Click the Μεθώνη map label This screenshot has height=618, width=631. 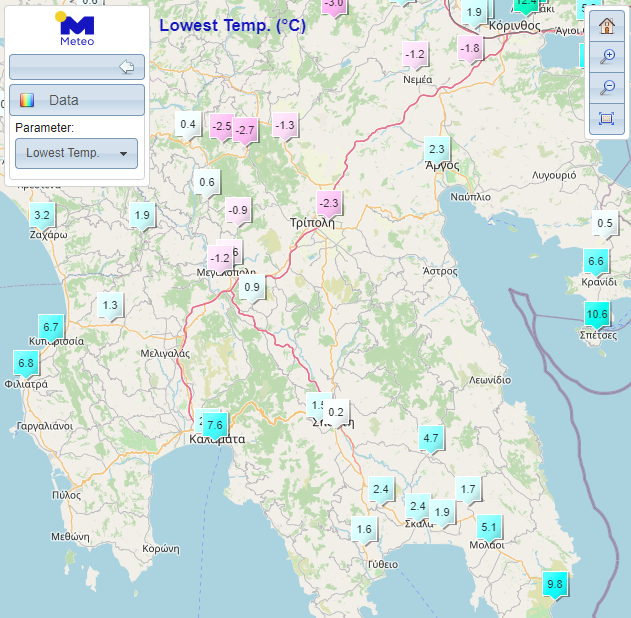point(70,537)
